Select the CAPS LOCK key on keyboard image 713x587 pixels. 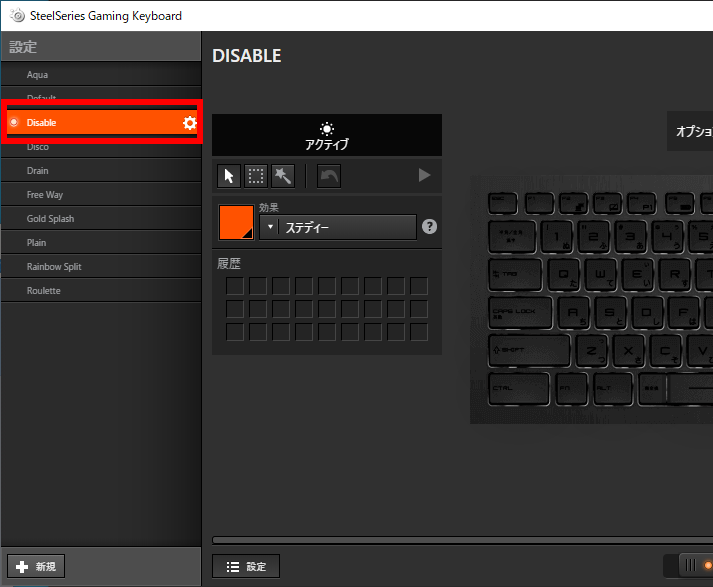(x=520, y=313)
